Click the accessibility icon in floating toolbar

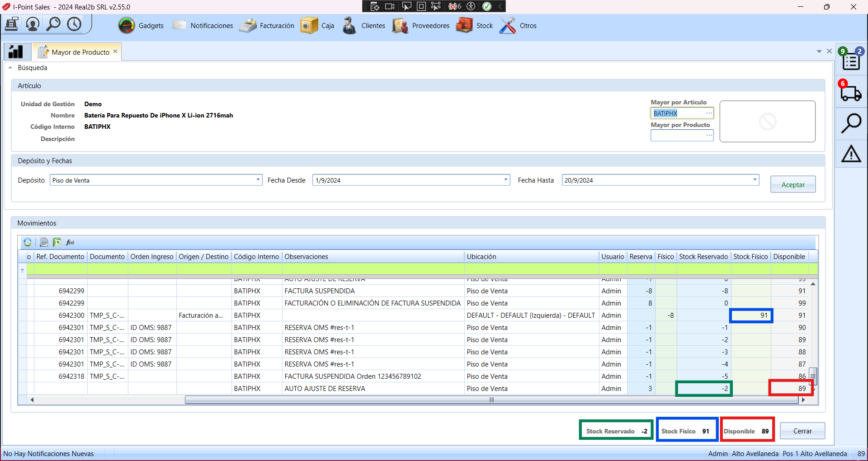click(471, 6)
